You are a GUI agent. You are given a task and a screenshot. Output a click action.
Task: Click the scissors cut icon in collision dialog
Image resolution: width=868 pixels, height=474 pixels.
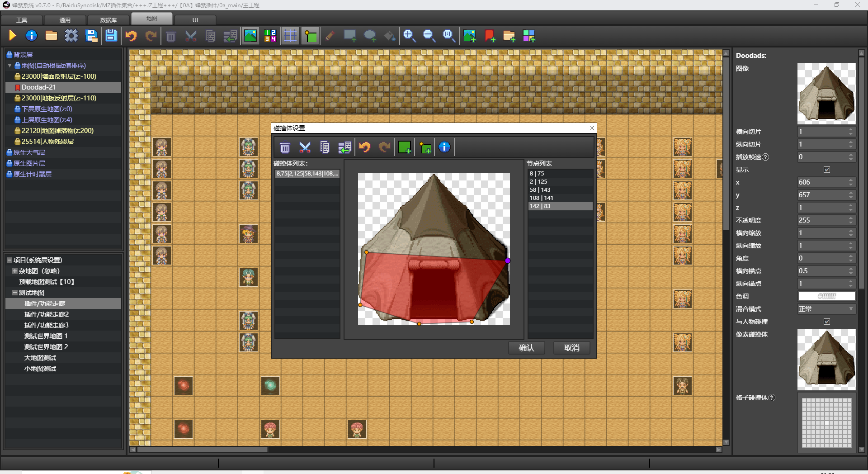[x=305, y=147]
